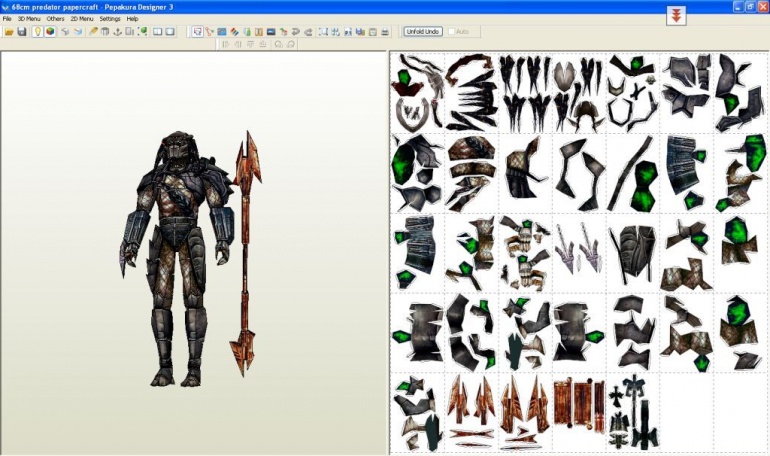This screenshot has height=456, width=770.
Task: Toggle the light bulb lighting icon
Action: point(37,32)
